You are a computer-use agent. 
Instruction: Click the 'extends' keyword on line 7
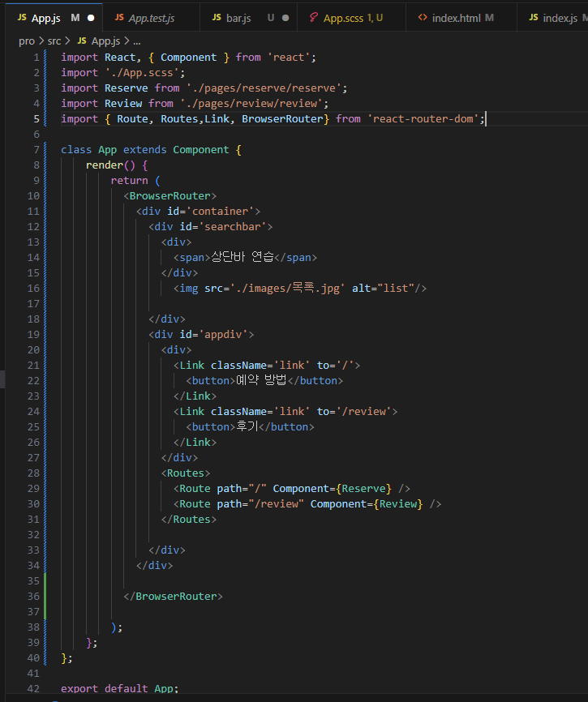point(144,150)
